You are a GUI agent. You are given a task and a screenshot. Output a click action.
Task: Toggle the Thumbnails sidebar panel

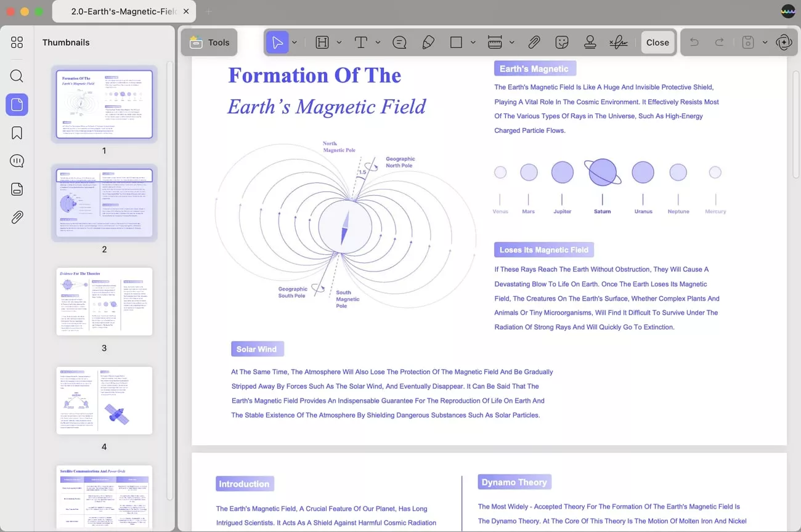coord(17,104)
